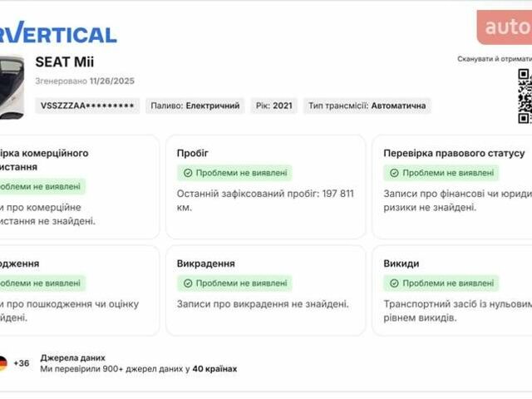532x399 pixels.
Task: Click the Джерела даних heading
Action: (x=72, y=357)
